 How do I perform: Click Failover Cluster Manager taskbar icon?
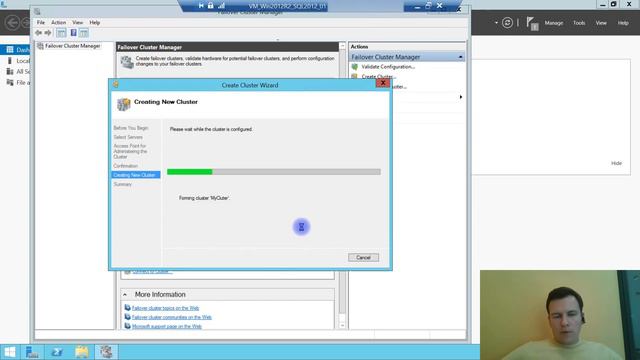pos(107,352)
